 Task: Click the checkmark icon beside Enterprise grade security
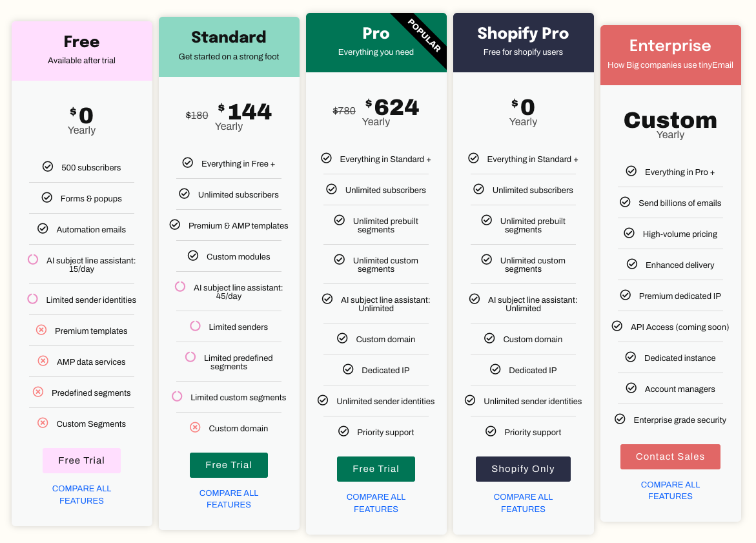click(620, 419)
